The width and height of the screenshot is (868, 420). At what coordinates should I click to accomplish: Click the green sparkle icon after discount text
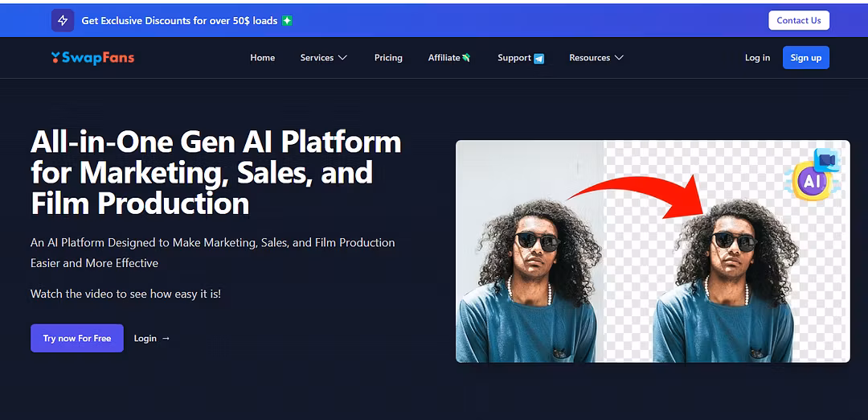tap(287, 21)
